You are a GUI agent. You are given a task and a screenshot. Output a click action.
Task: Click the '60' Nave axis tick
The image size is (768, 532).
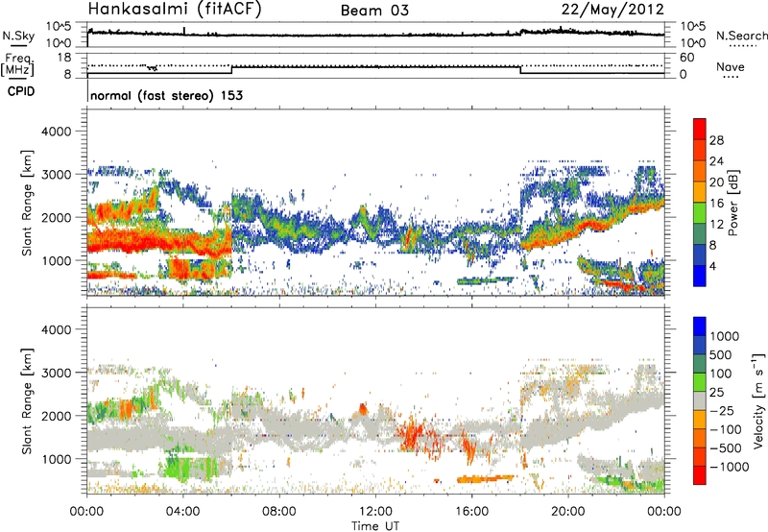coord(687,58)
